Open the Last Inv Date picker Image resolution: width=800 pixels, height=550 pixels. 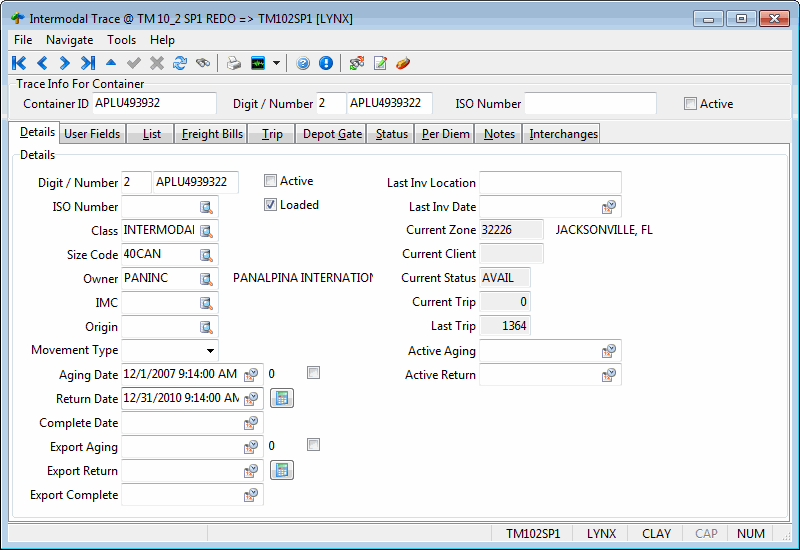[610, 207]
